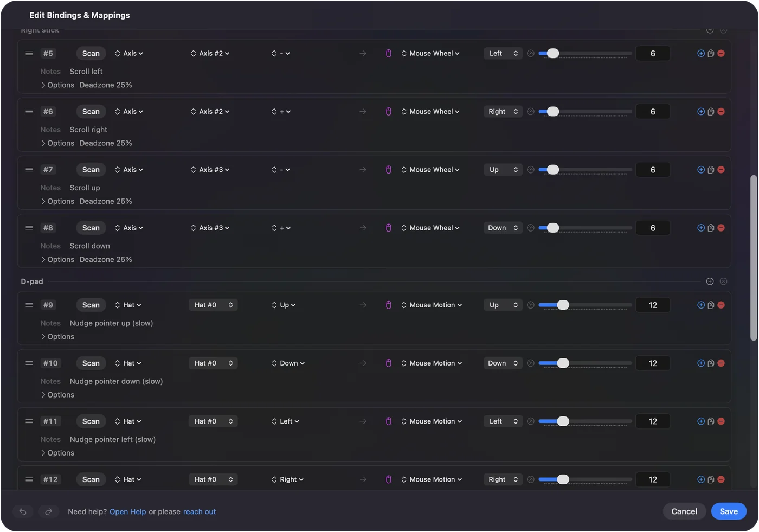Duplicate binding #11 with its copy icon
759x532 pixels.
(711, 421)
